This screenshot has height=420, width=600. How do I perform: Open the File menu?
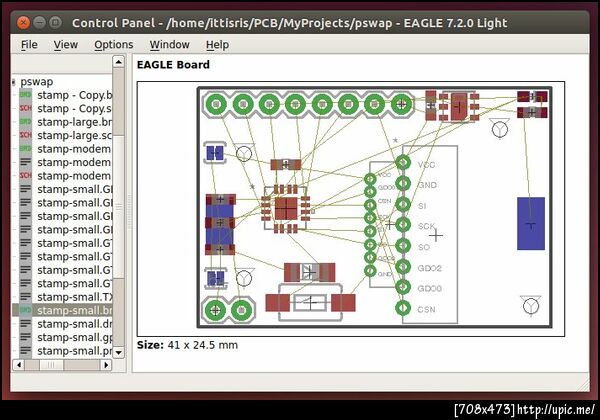point(29,45)
